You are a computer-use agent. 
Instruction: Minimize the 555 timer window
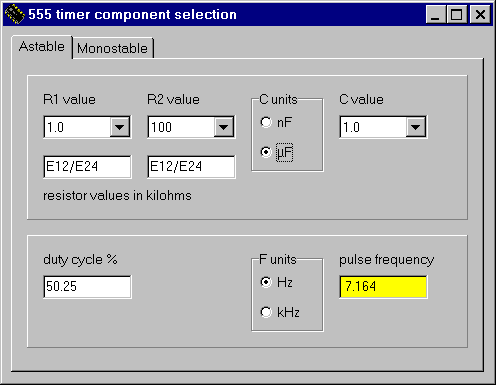tap(436, 15)
